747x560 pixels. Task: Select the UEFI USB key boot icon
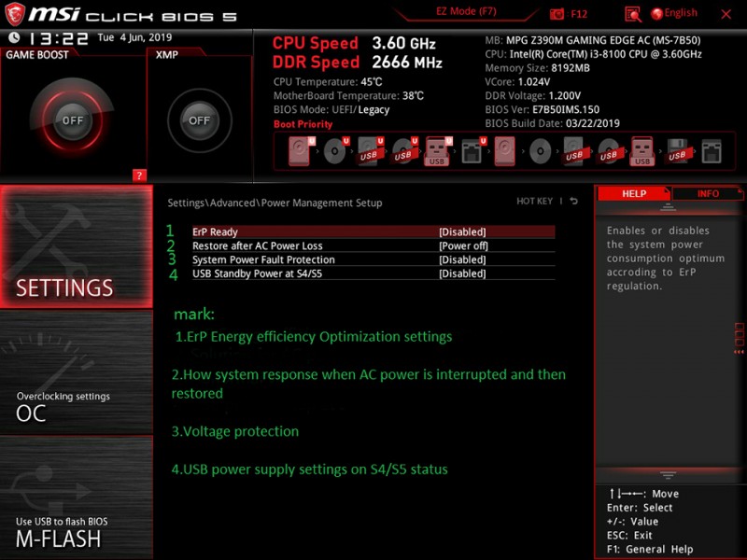438,151
